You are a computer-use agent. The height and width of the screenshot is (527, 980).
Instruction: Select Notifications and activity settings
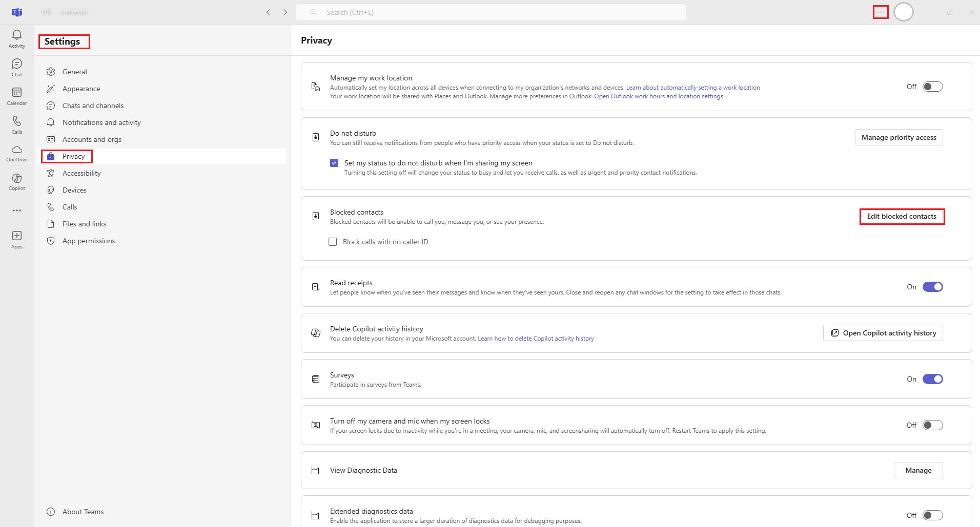[x=101, y=122]
